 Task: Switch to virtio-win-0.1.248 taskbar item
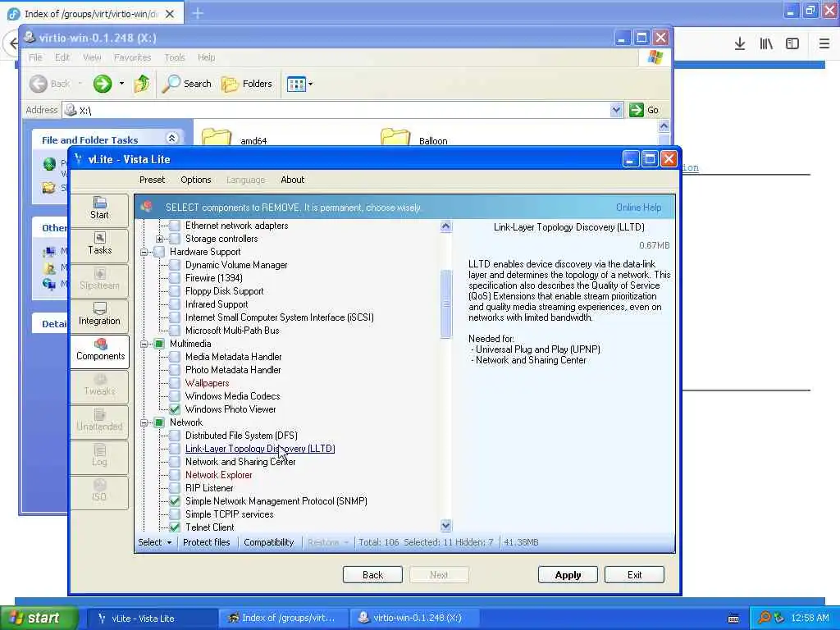click(414, 618)
